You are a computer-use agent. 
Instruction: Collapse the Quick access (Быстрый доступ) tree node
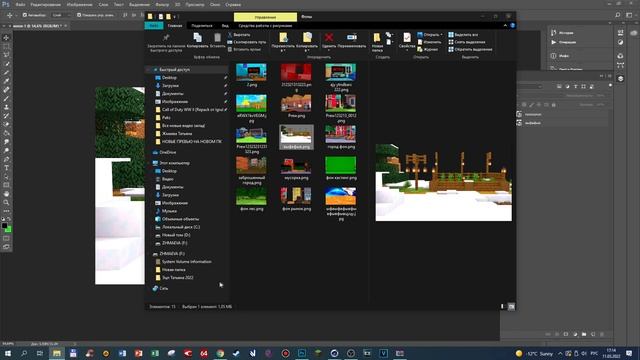click(x=149, y=70)
